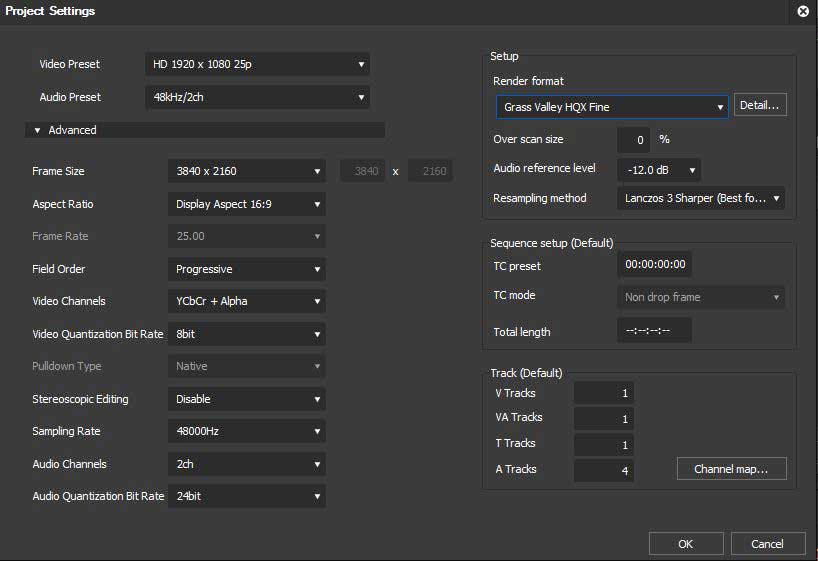
Task: Open Audio Quantization Bit Rate dropdown
Action: click(247, 496)
